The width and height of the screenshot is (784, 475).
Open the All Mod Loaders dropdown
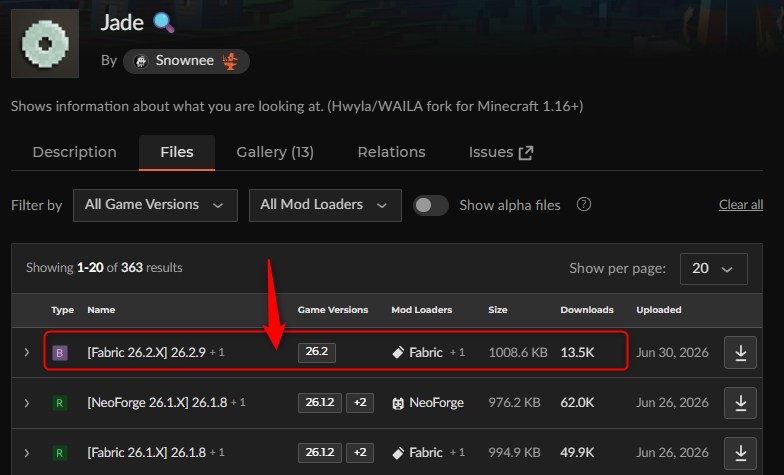pyautogui.click(x=325, y=205)
